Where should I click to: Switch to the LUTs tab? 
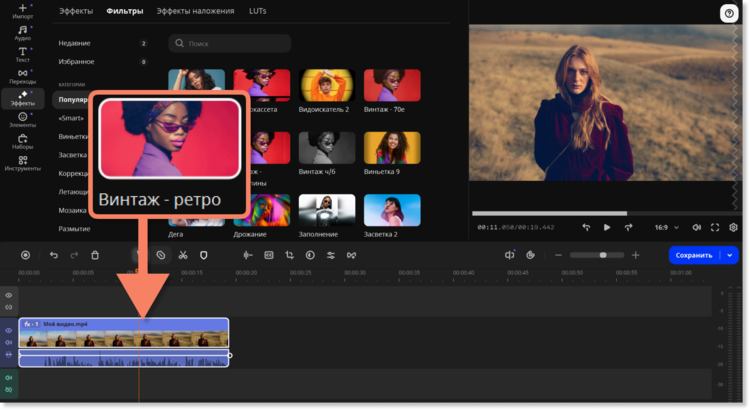(257, 11)
